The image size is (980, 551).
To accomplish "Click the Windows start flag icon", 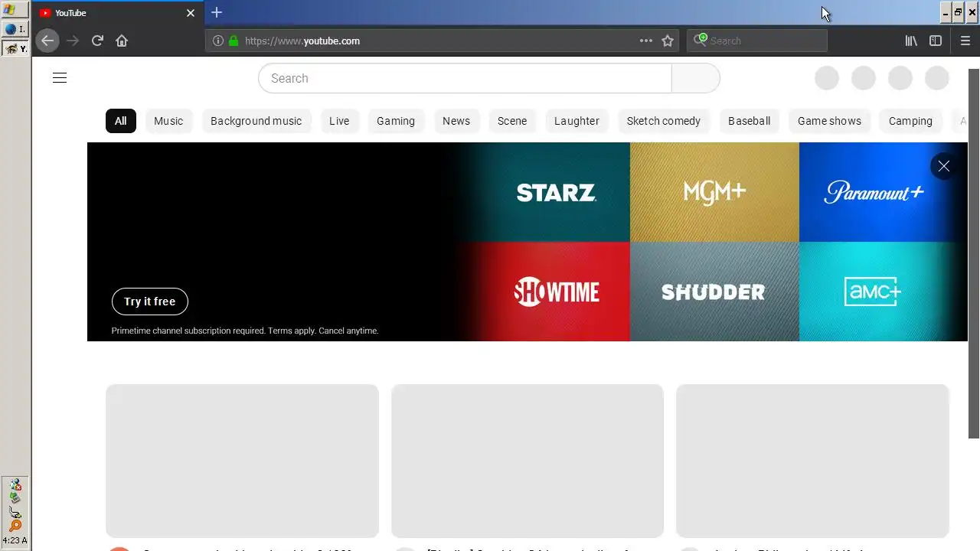I will click(10, 10).
